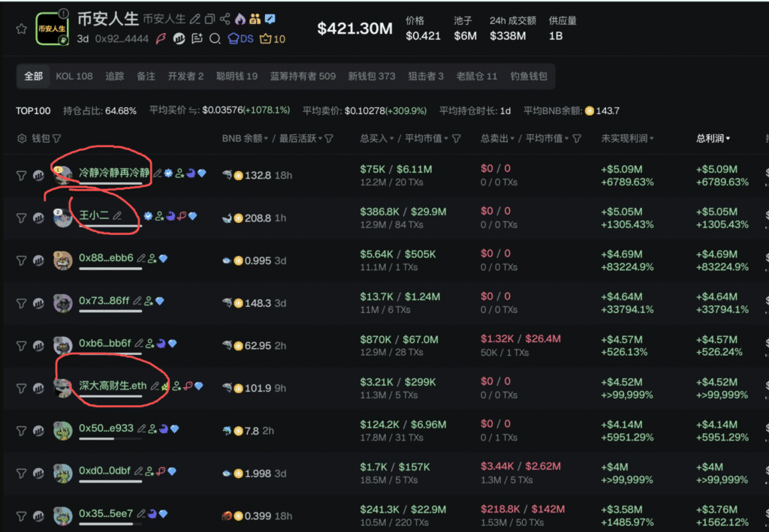The height and width of the screenshot is (532, 769).
Task: Star 币安人生 token as favorite
Action: (21, 29)
